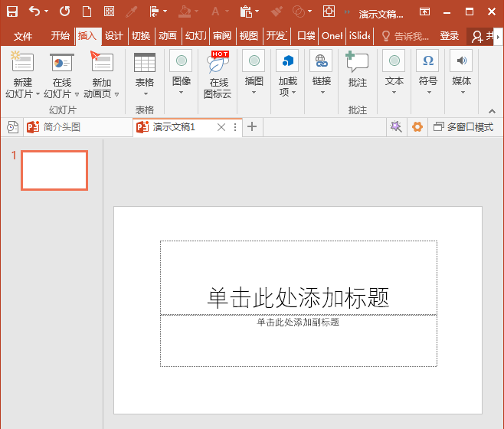The image size is (504, 429).
Task: Open the undo history dropdown arrow
Action: coord(46,11)
